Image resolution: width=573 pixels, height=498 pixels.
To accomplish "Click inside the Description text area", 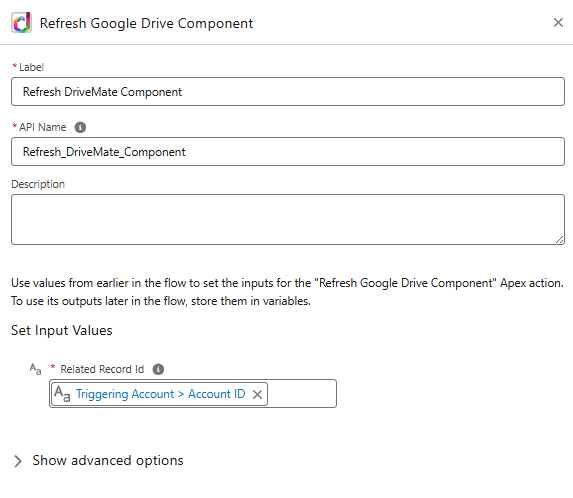I will 288,219.
